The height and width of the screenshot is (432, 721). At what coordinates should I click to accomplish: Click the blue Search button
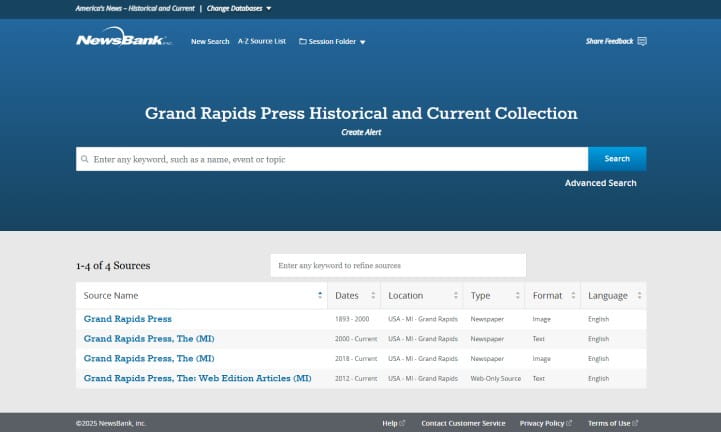(617, 159)
